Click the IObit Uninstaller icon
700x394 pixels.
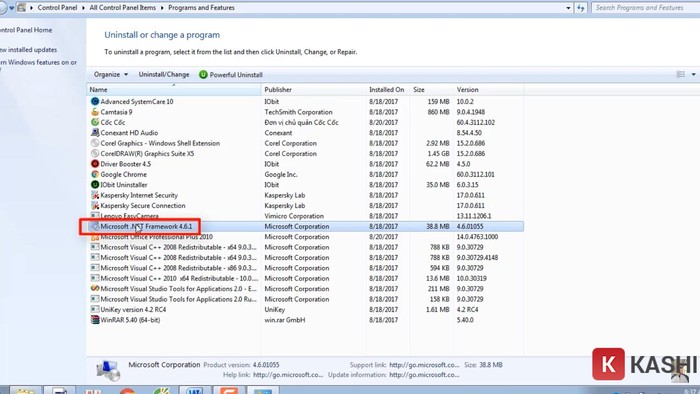click(95, 184)
